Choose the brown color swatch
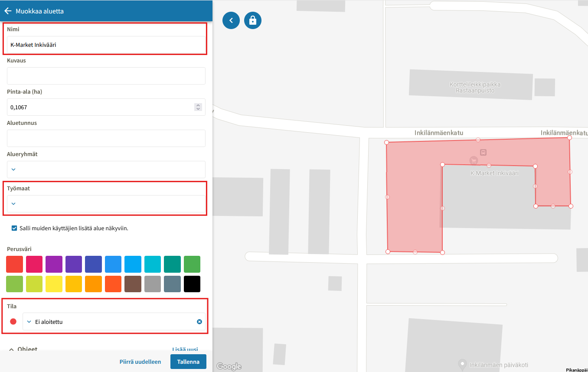The width and height of the screenshot is (588, 372). [x=133, y=284]
